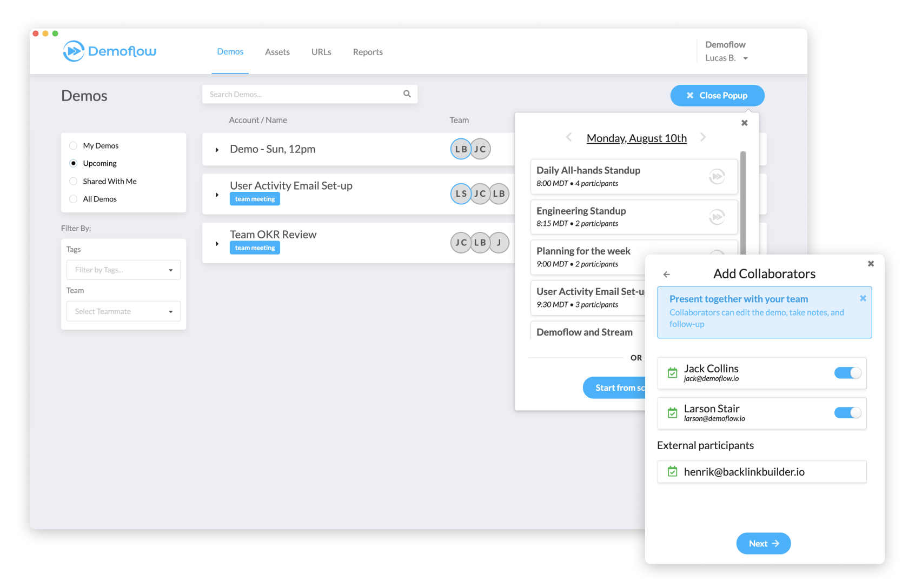902x588 pixels.
Task: Go to next day in calendar popup
Action: tap(703, 137)
